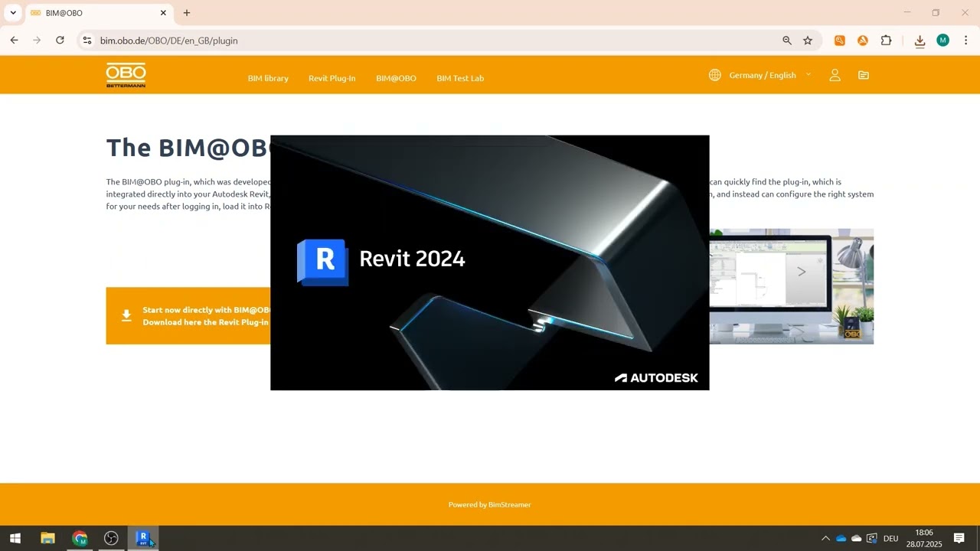Click the address bar URL field
The height and width of the screenshot is (551, 980).
click(433, 41)
